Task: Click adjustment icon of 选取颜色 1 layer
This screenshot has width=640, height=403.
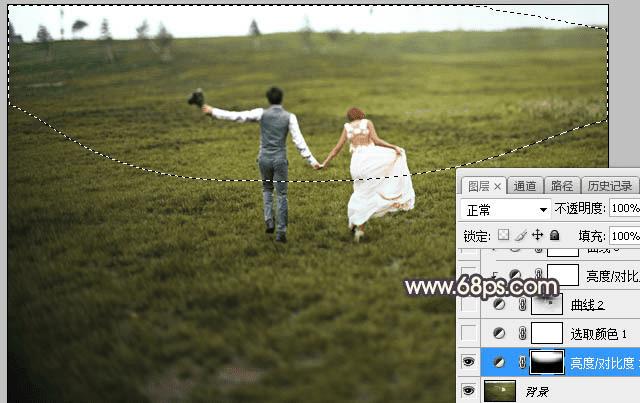Action: [x=499, y=333]
